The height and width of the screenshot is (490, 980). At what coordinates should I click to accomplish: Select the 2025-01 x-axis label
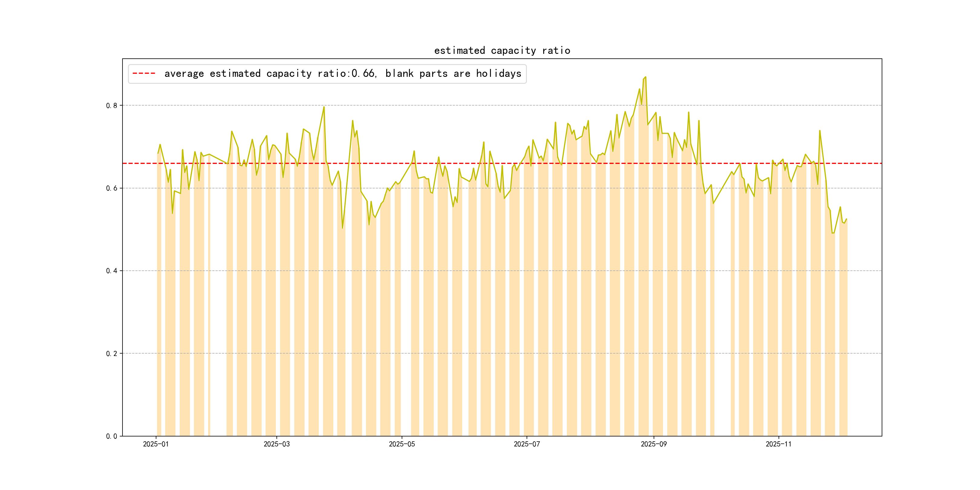[155, 444]
